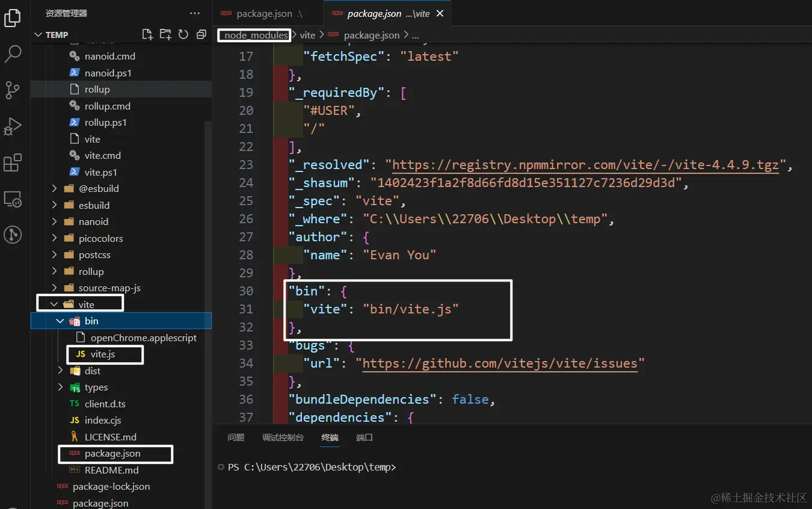
Task: Focus the terminal prompt PS C:\Users\22706\Desktop\temp>
Action: pos(312,467)
